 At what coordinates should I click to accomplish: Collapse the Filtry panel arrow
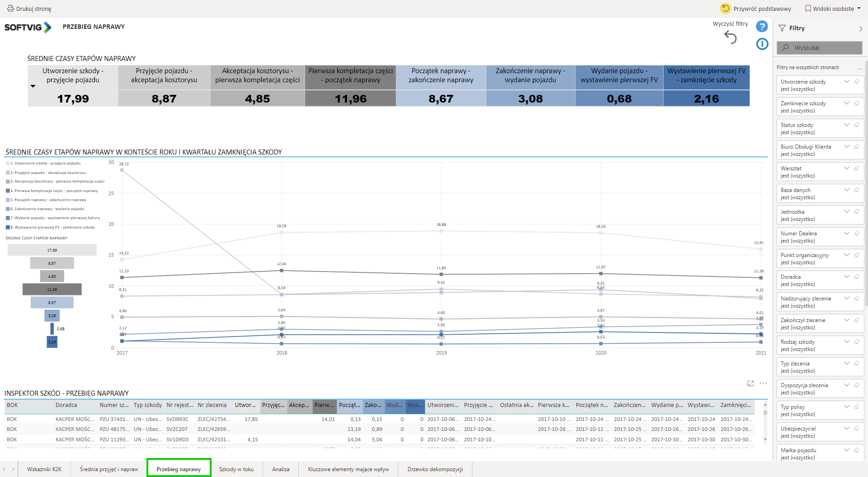click(860, 28)
